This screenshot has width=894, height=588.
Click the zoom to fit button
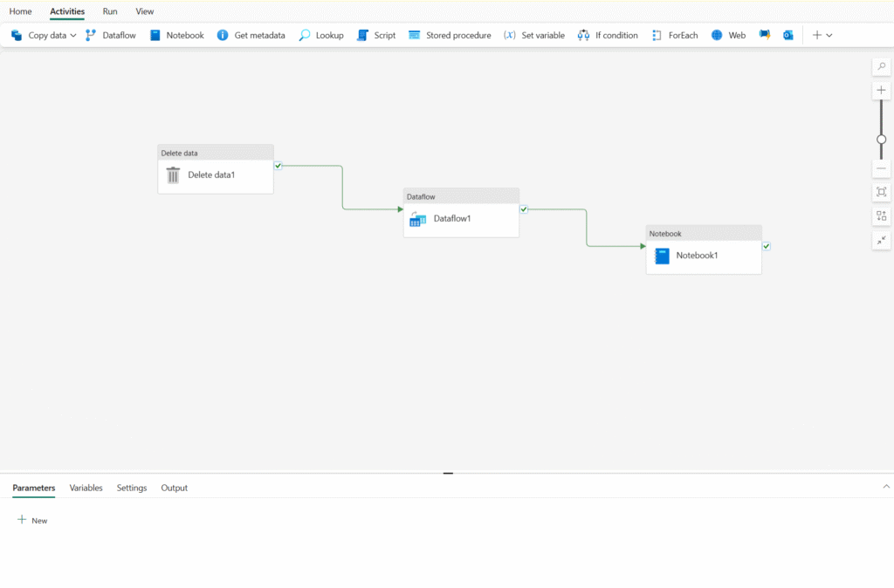(x=882, y=192)
